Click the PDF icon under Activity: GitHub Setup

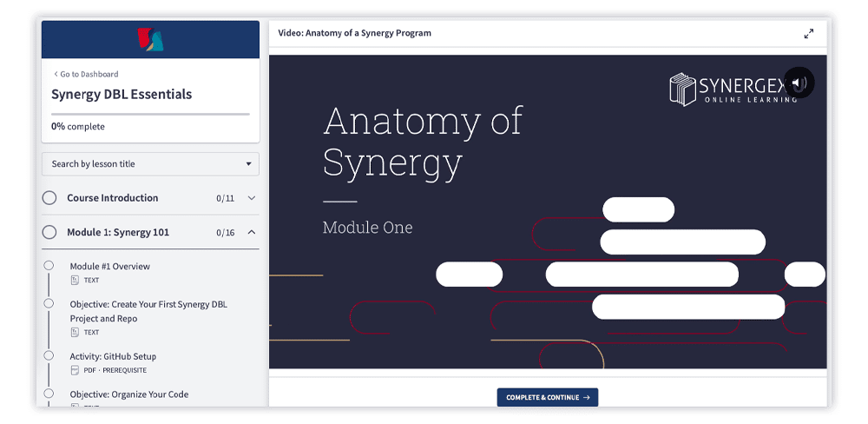point(75,370)
